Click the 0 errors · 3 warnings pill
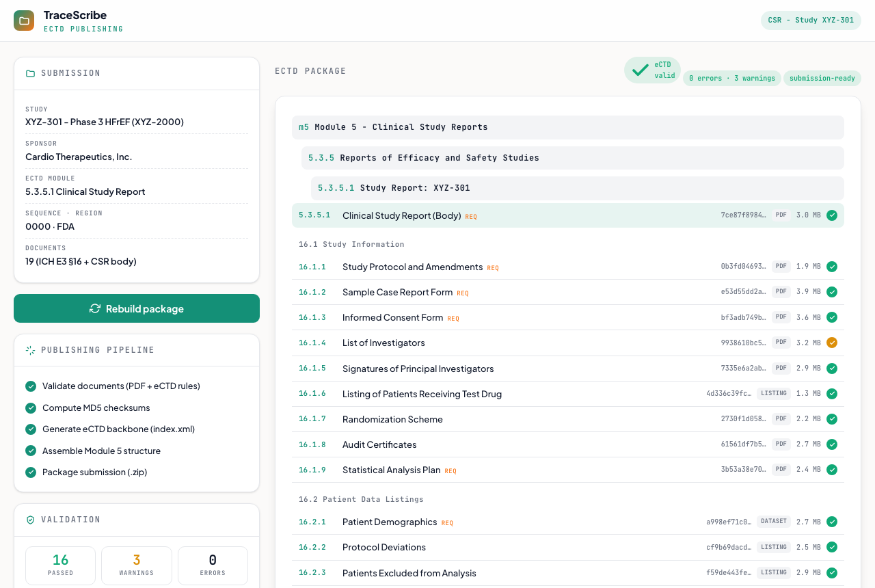The width and height of the screenshot is (875, 588). coord(732,79)
